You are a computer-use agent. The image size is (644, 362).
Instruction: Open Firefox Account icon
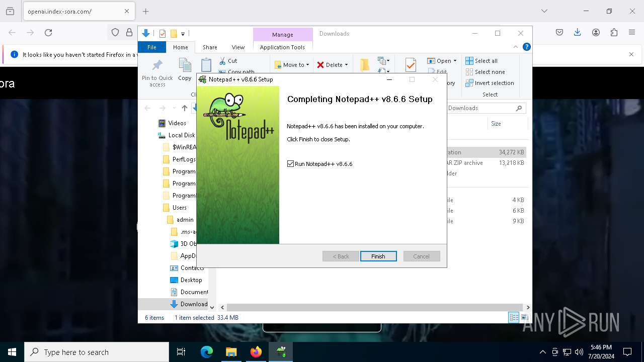596,33
